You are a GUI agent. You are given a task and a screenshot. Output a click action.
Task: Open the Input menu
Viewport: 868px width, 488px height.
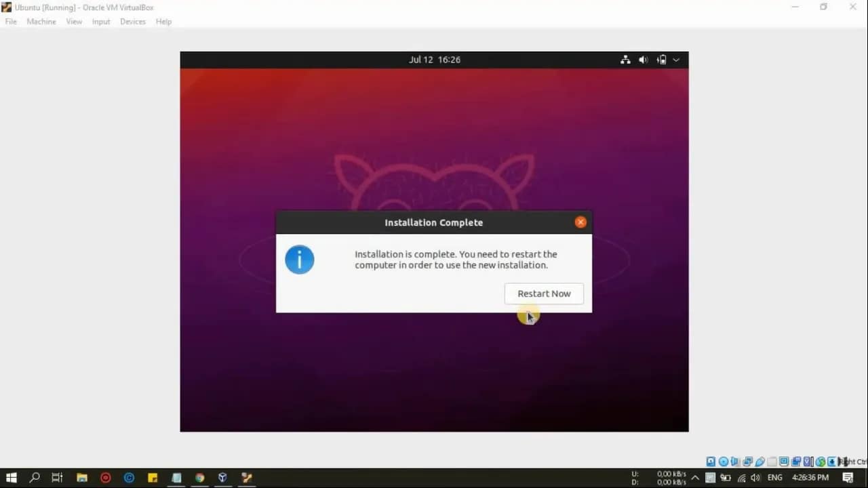click(101, 22)
